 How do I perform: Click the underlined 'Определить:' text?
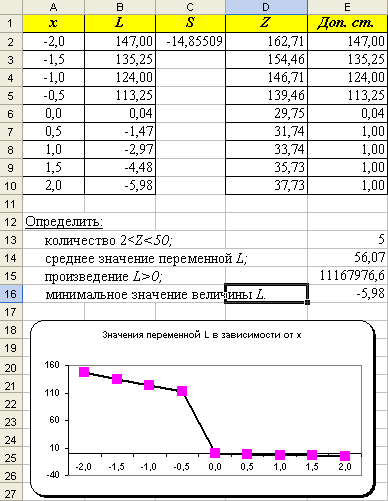tap(64, 222)
